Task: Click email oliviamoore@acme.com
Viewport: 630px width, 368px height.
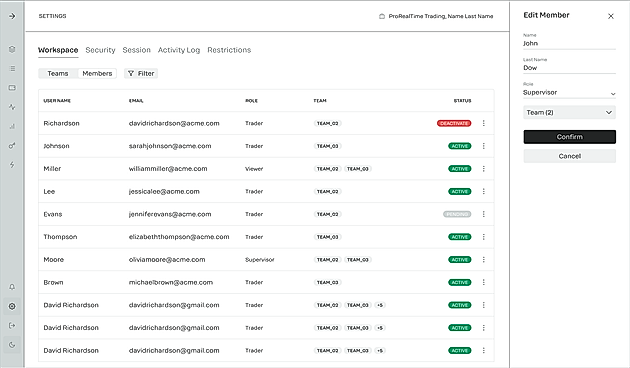Action: point(167,260)
